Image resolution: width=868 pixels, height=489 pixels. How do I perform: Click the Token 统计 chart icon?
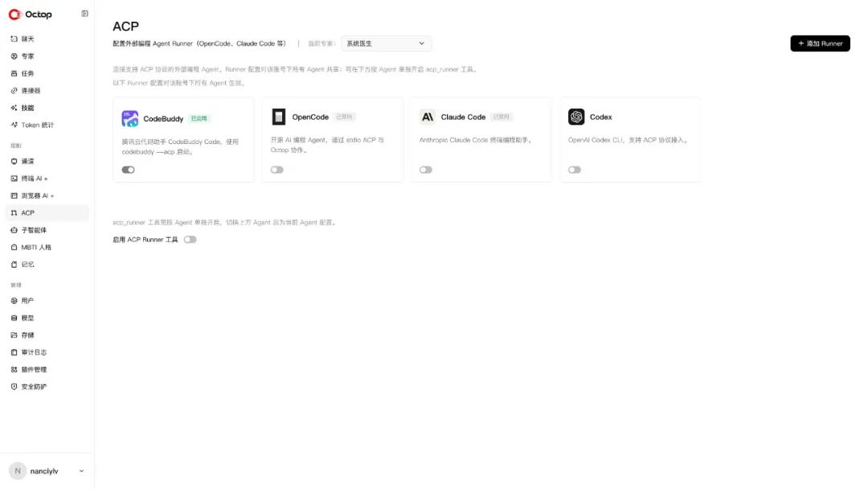coord(14,125)
